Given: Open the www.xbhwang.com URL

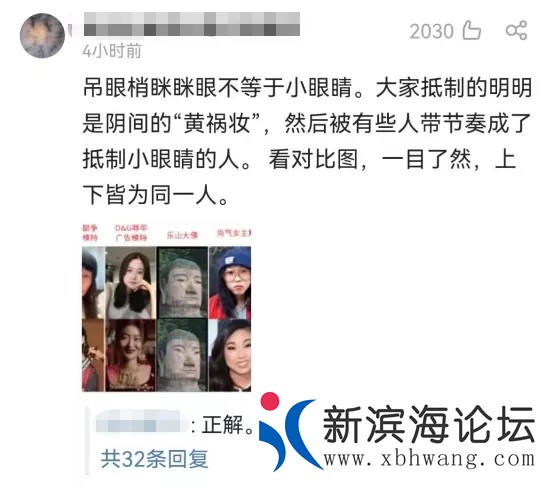Looking at the screenshot, I should (x=429, y=460).
